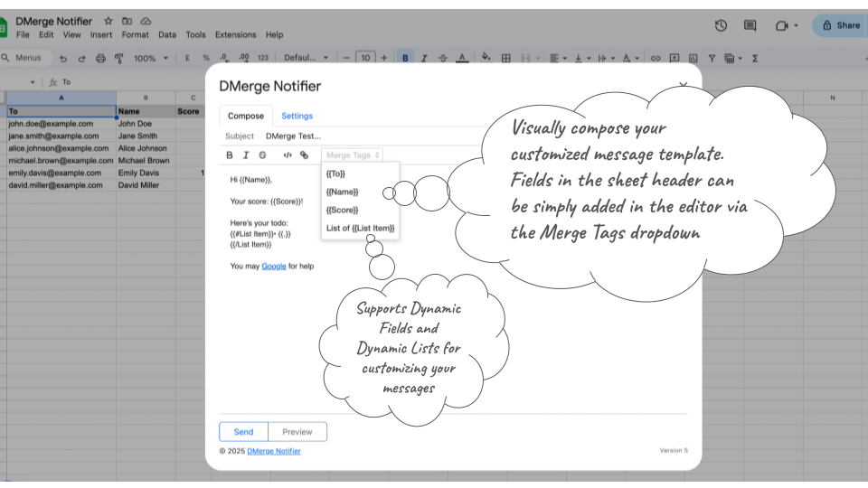Image resolution: width=868 pixels, height=488 pixels.
Task: Expand horizontal align dropdown
Action: 565,58
